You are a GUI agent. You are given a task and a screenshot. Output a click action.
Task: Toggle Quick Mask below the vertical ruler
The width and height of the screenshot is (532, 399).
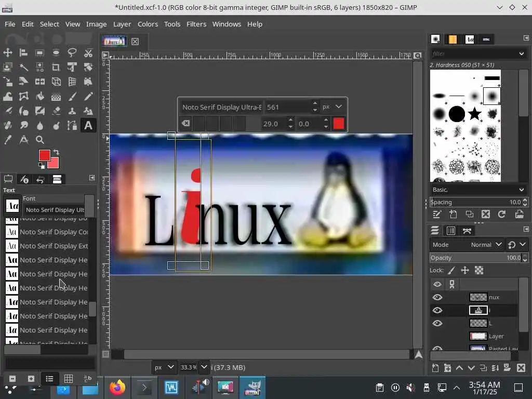(x=106, y=354)
